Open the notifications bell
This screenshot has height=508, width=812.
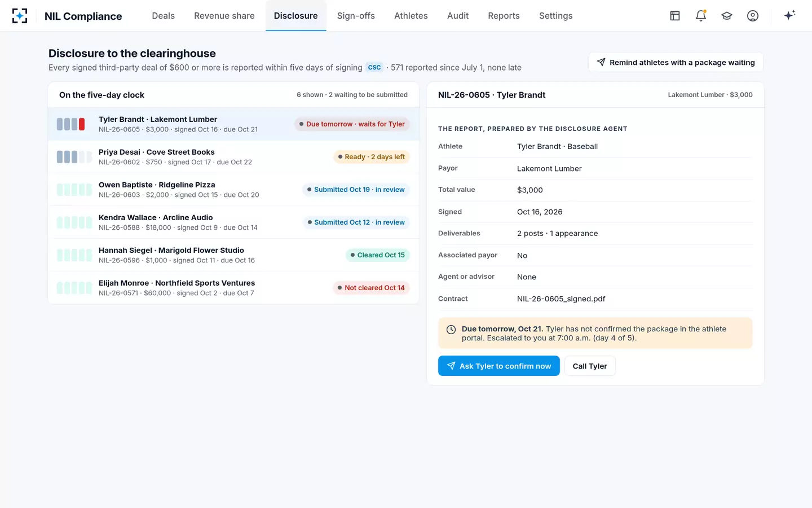tap(701, 16)
